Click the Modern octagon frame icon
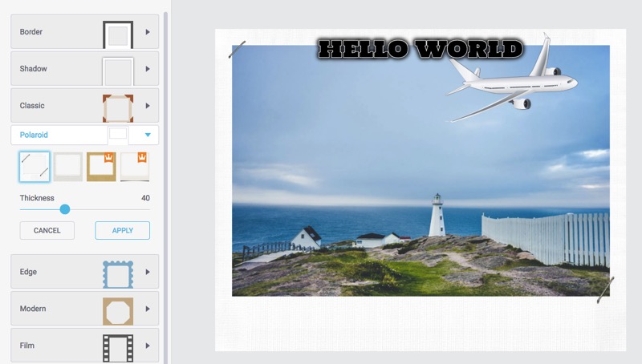Viewport: 642px width, 364px height. click(x=118, y=311)
